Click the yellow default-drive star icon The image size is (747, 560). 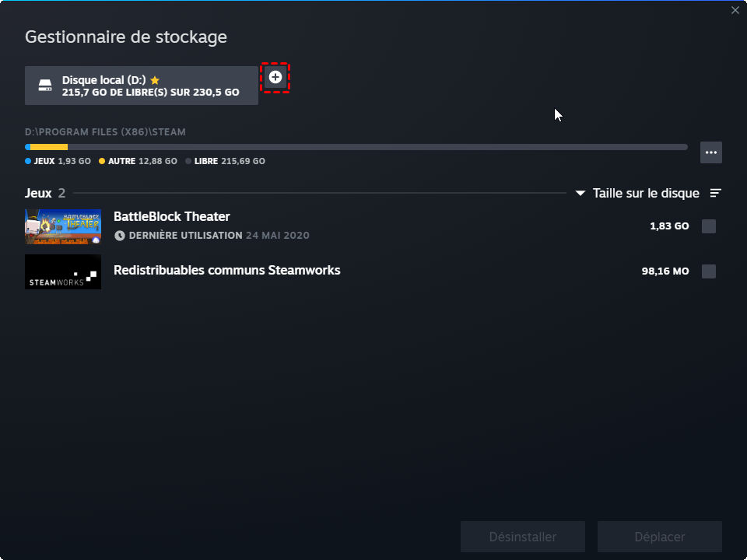[155, 80]
